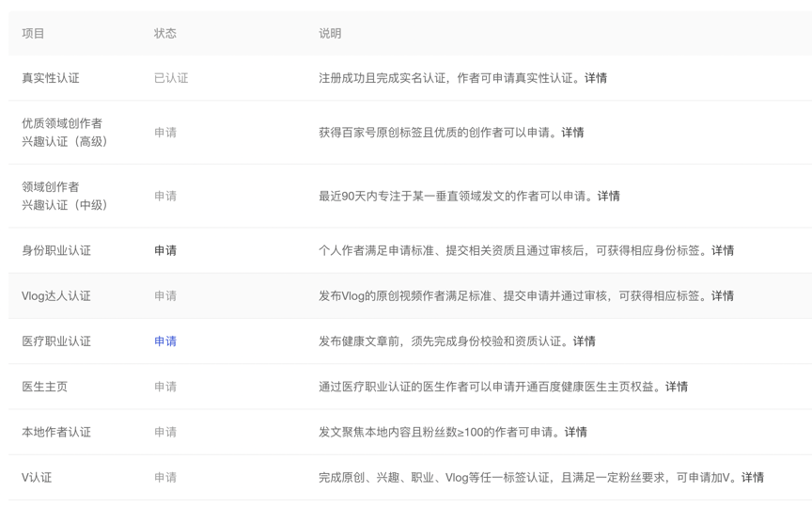View 详情 for Vlog达人认证
The width and height of the screenshot is (812, 507).
tap(723, 295)
